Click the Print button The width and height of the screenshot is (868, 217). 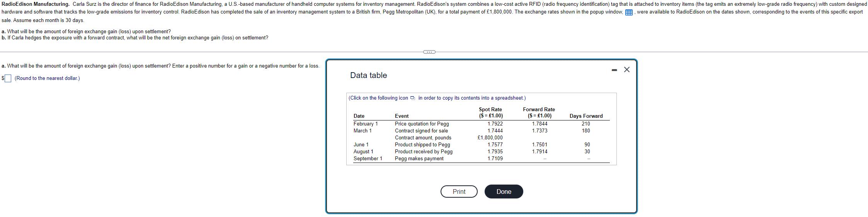click(459, 192)
